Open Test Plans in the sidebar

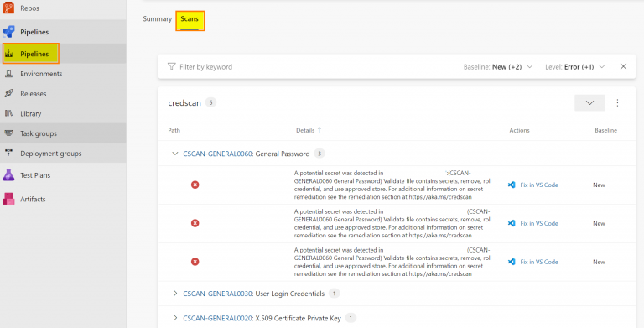point(35,175)
